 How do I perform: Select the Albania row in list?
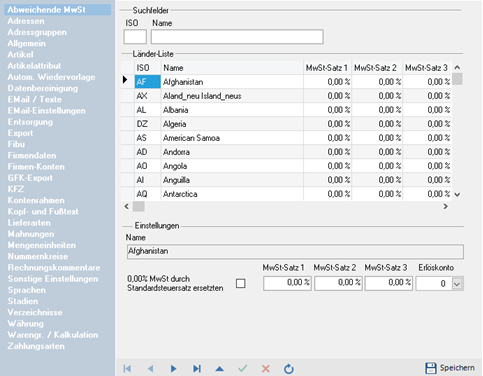coord(286,110)
